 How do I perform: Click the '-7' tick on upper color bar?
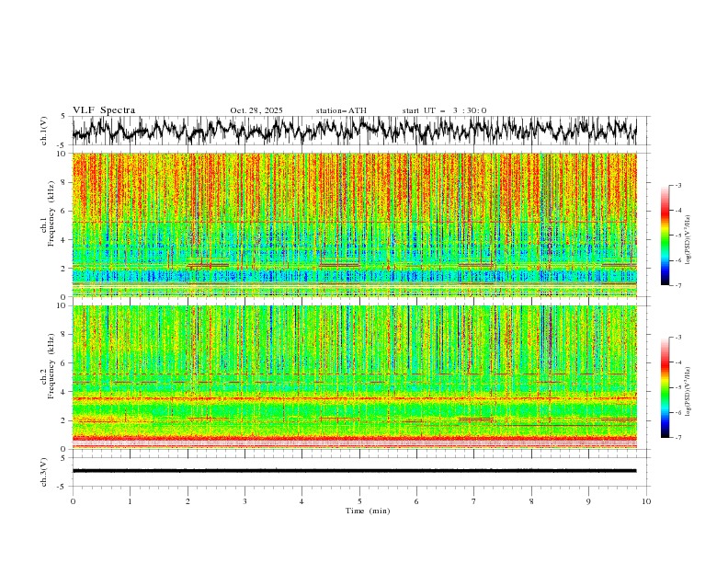click(677, 285)
